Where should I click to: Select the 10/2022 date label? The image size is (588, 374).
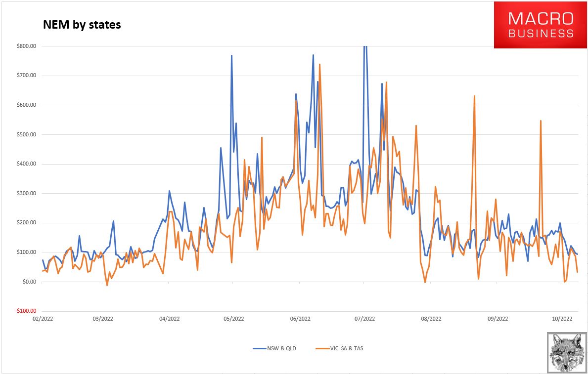point(562,318)
